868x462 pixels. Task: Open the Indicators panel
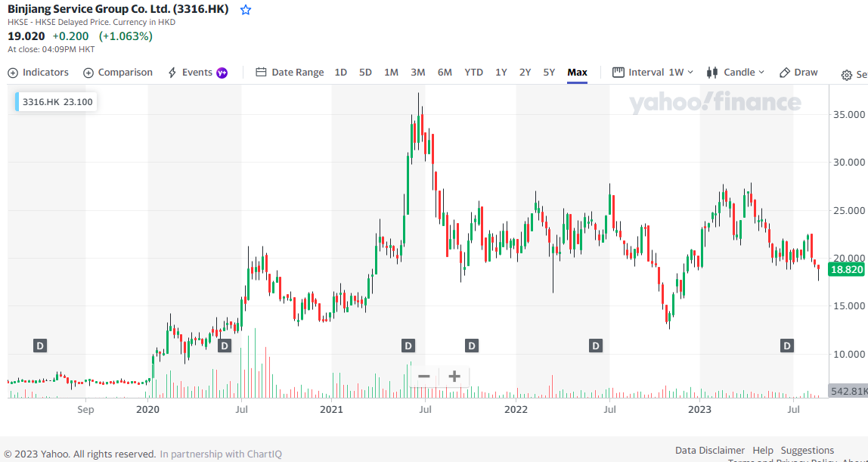point(39,73)
